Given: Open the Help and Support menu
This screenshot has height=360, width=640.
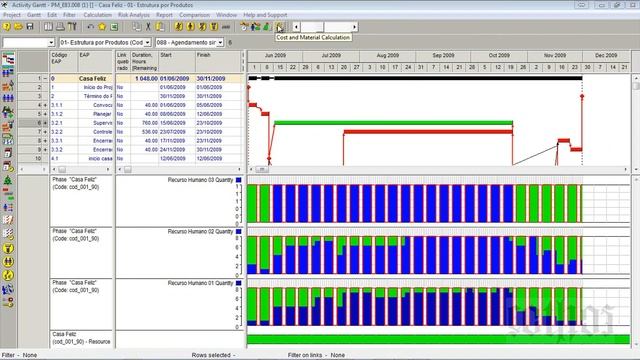Looking at the screenshot, I should click(x=265, y=15).
